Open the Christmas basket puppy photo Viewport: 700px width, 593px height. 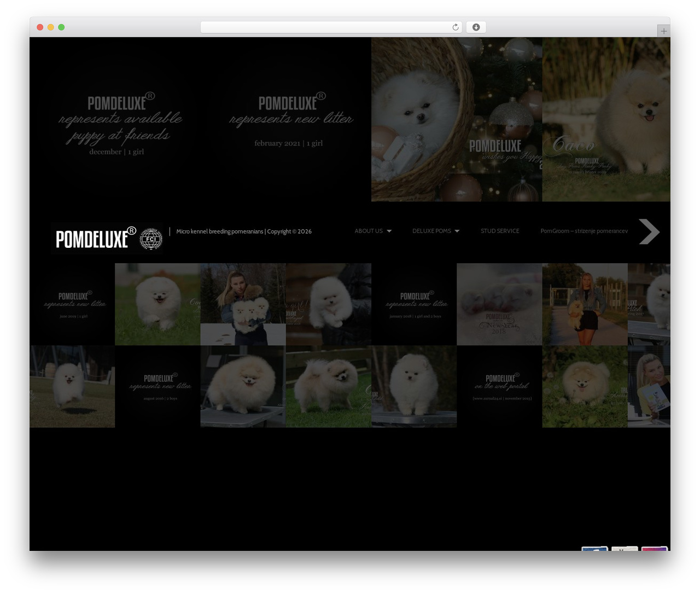[x=457, y=119]
